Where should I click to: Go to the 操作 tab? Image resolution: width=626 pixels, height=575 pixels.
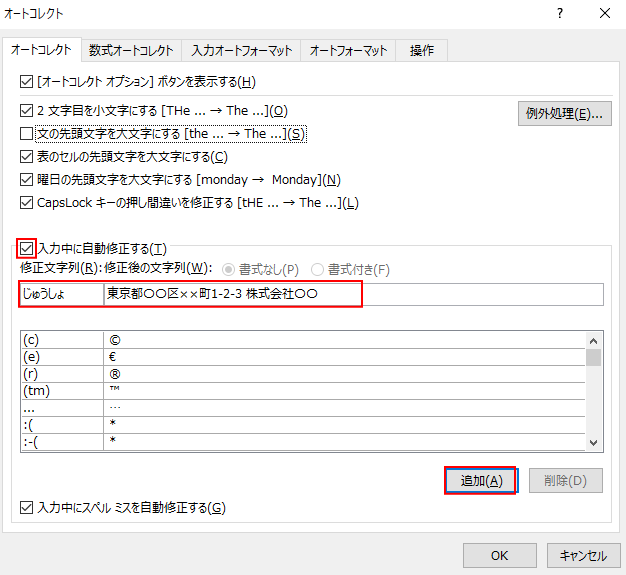click(x=421, y=51)
